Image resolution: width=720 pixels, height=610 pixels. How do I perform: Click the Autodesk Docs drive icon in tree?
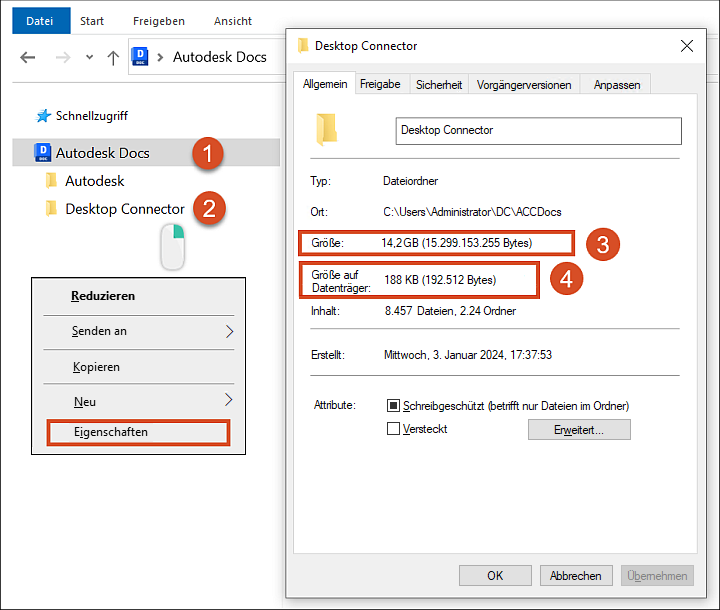[43, 152]
